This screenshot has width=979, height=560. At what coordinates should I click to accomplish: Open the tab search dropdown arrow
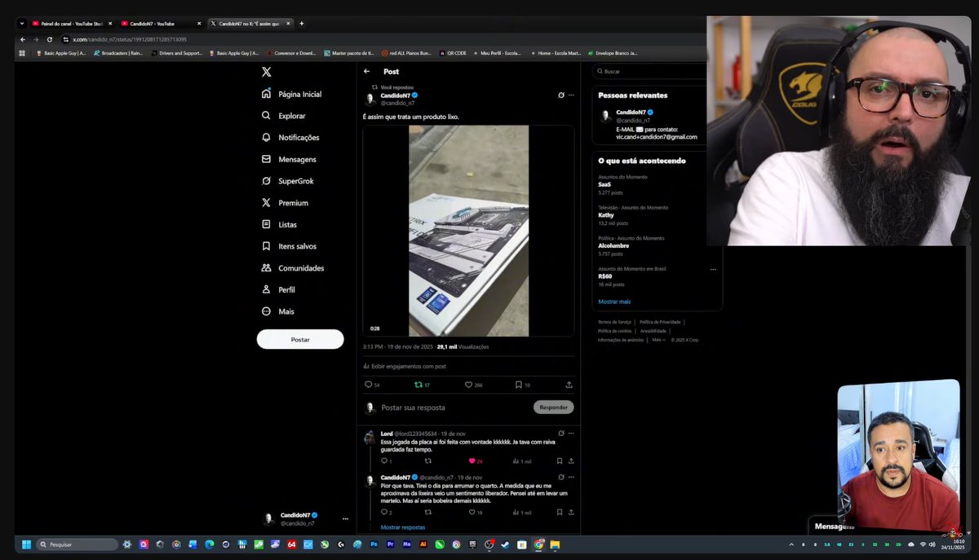tap(21, 24)
